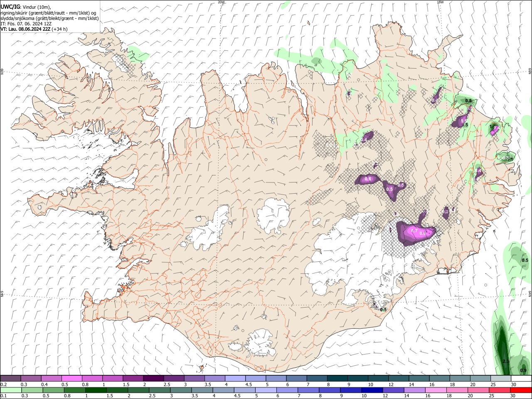Click the '0.5' value beside the south coast glacier tongue
Screen dimensions: 532x399
[383, 310]
